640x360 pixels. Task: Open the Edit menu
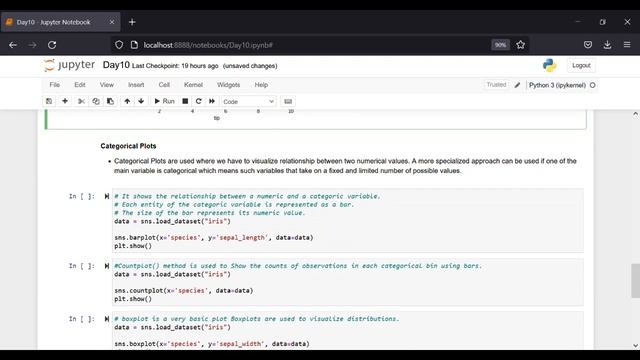point(80,85)
